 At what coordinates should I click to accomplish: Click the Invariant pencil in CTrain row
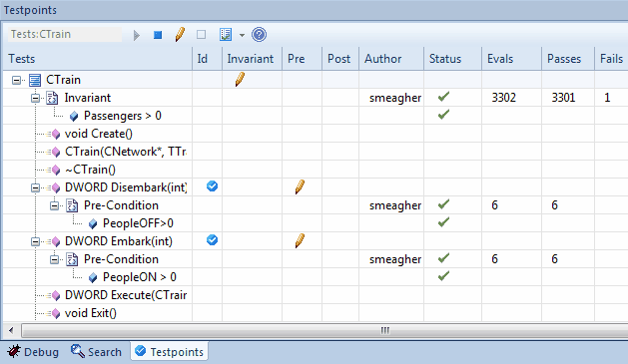tap(240, 79)
